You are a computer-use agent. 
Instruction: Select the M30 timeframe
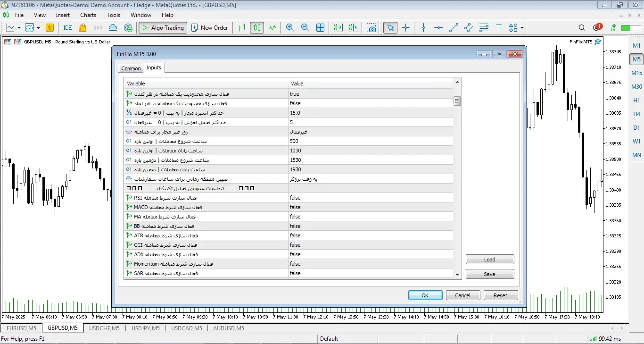(636, 87)
